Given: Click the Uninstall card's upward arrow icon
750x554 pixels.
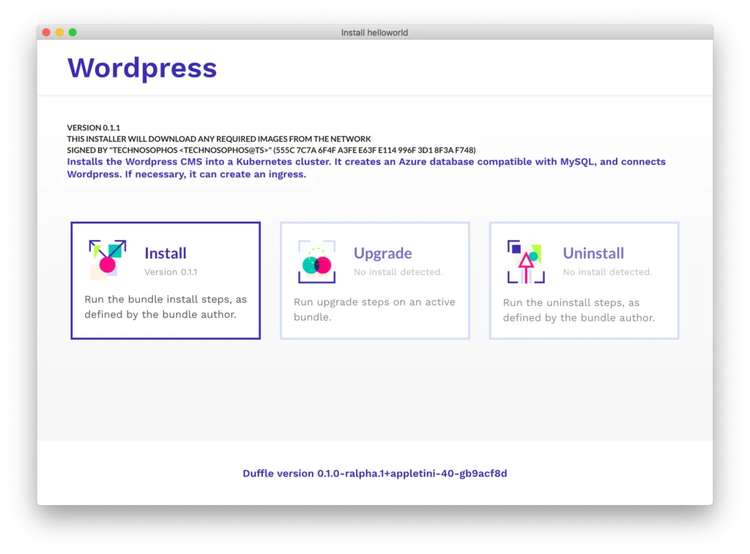Looking at the screenshot, I should (x=525, y=262).
